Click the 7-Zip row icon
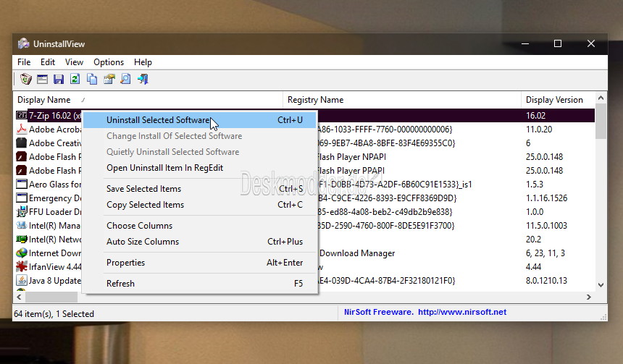 click(x=22, y=116)
